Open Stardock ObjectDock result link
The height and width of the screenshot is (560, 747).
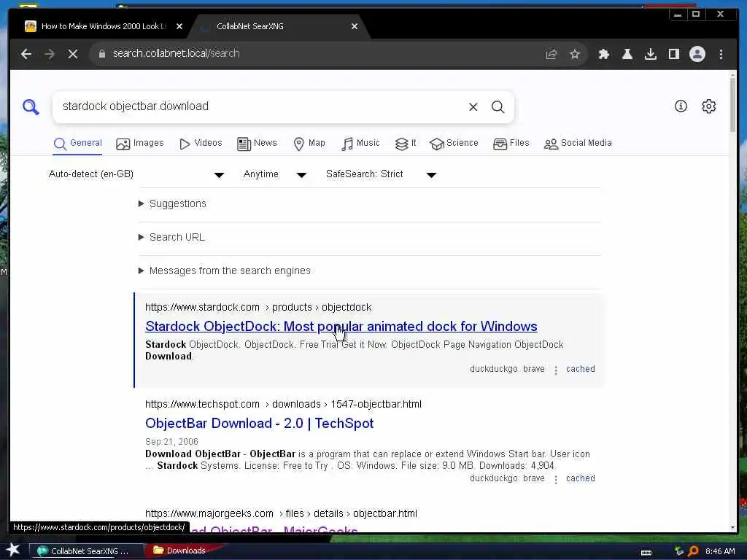coord(341,326)
